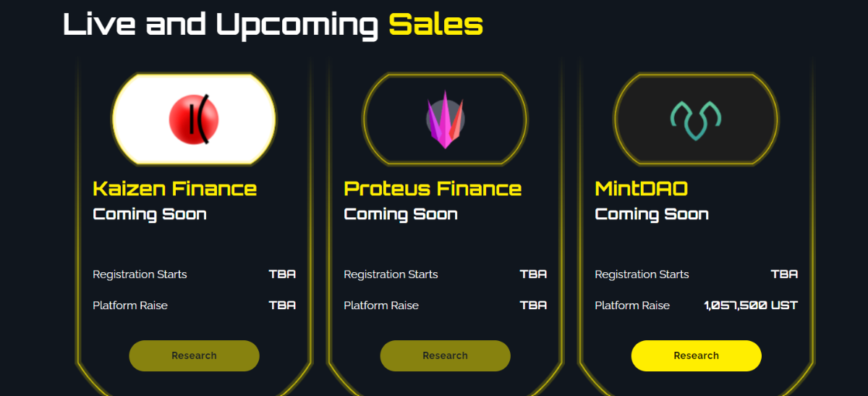Open Research for Proteus Finance
Viewport: 868px width, 396px height.
[x=445, y=355]
